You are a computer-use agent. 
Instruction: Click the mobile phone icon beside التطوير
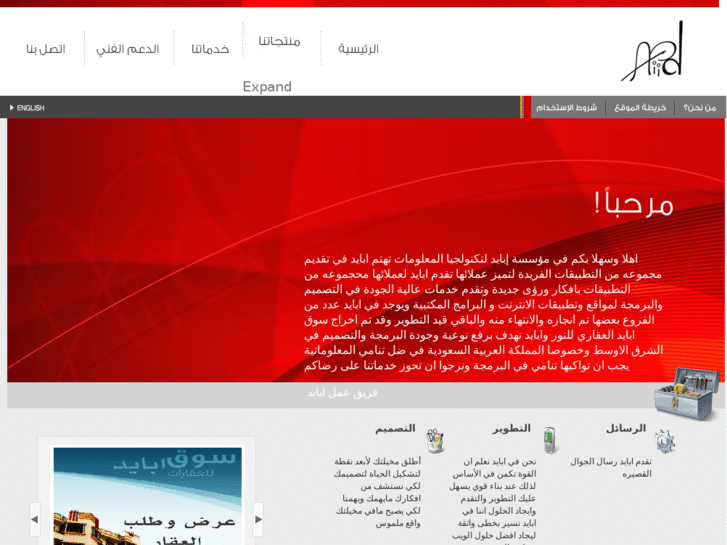click(x=549, y=440)
